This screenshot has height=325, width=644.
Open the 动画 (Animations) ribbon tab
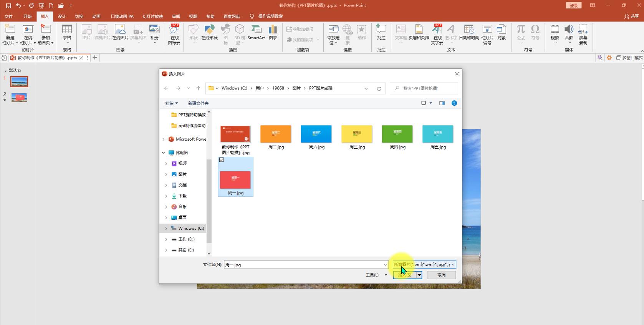point(96,16)
